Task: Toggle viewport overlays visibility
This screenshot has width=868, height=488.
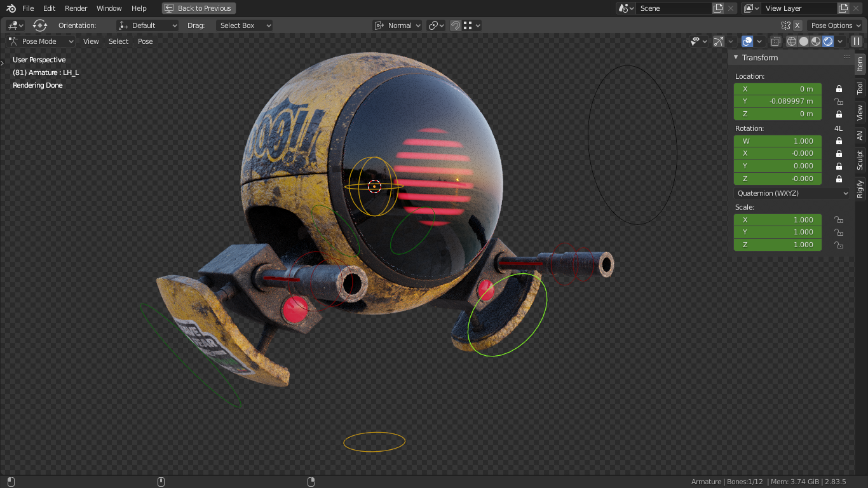Action: pos(747,41)
